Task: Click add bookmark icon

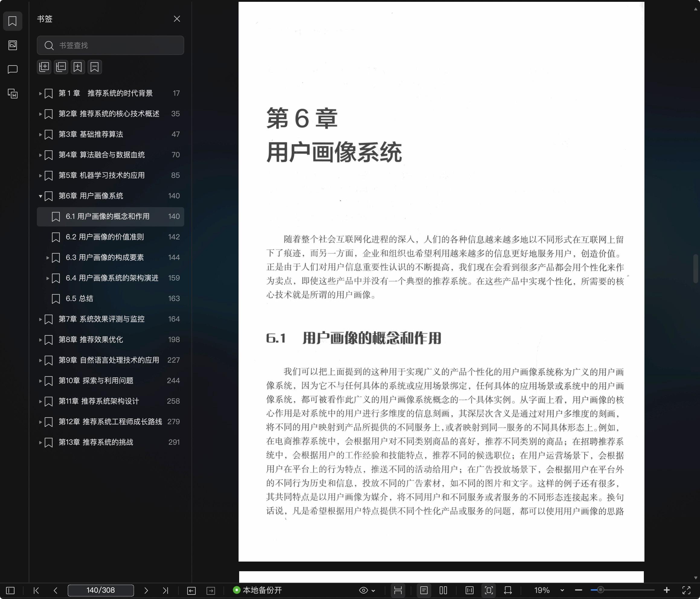Action: 78,67
